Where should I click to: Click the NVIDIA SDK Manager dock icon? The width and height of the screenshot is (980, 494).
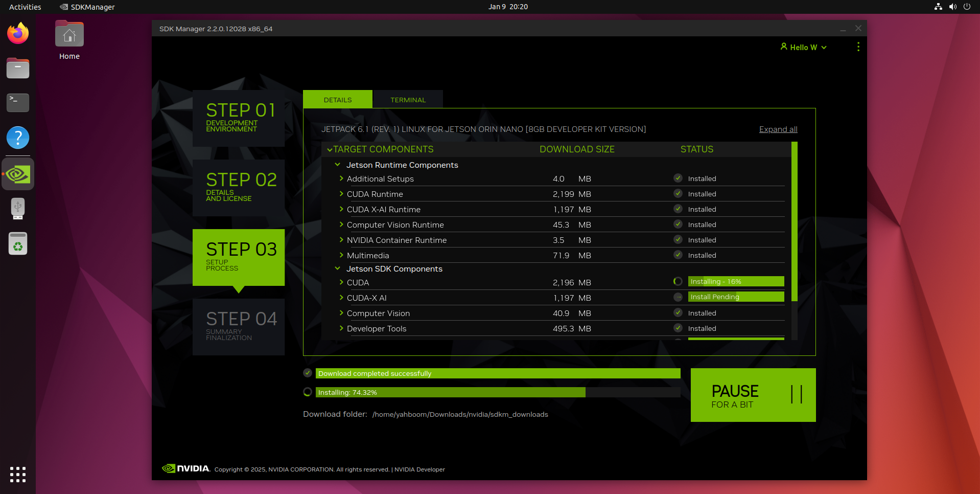pos(18,174)
